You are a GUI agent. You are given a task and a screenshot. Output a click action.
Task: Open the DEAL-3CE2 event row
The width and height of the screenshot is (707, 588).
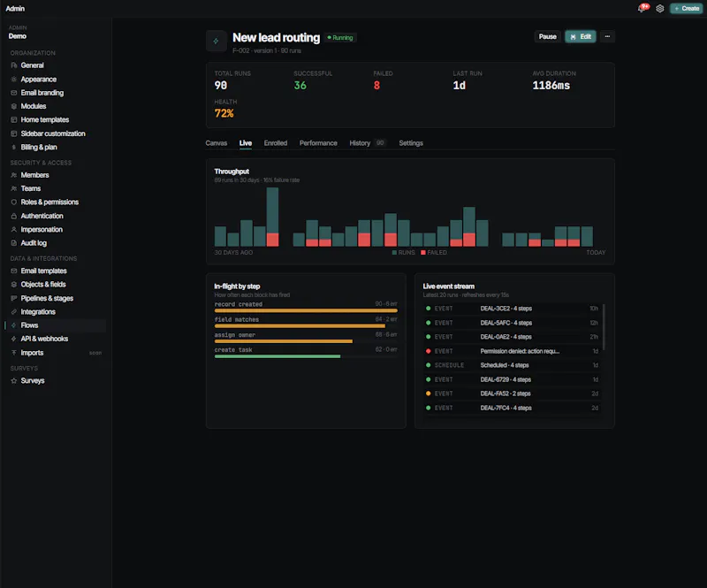click(512, 309)
